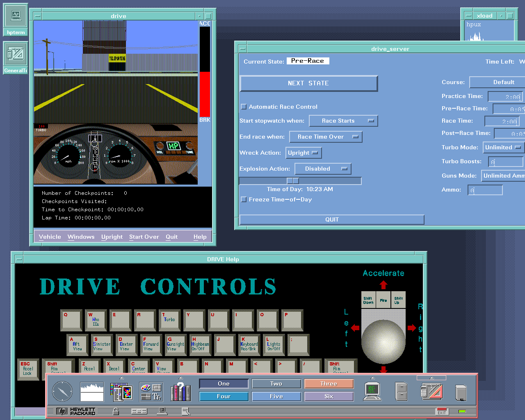Click the EXIT logout icon
The height and width of the screenshot is (420, 525).
click(442, 411)
